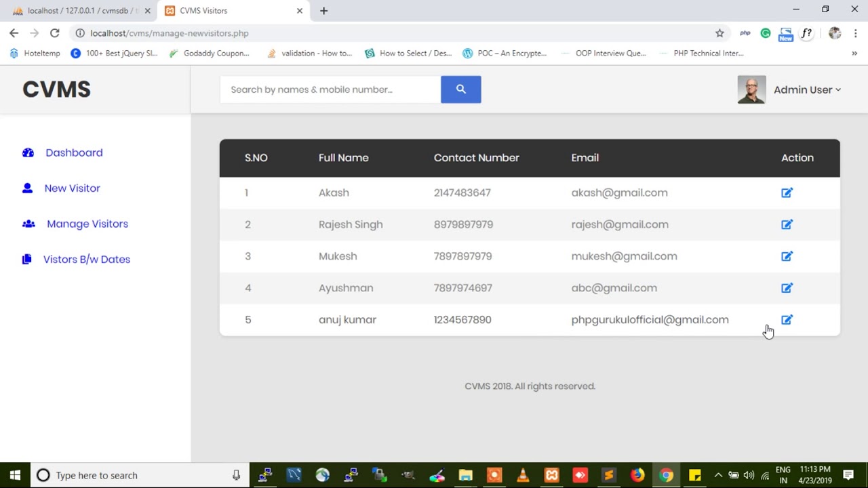The image size is (868, 488).
Task: Show hidden system tray icons
Action: coord(718,475)
